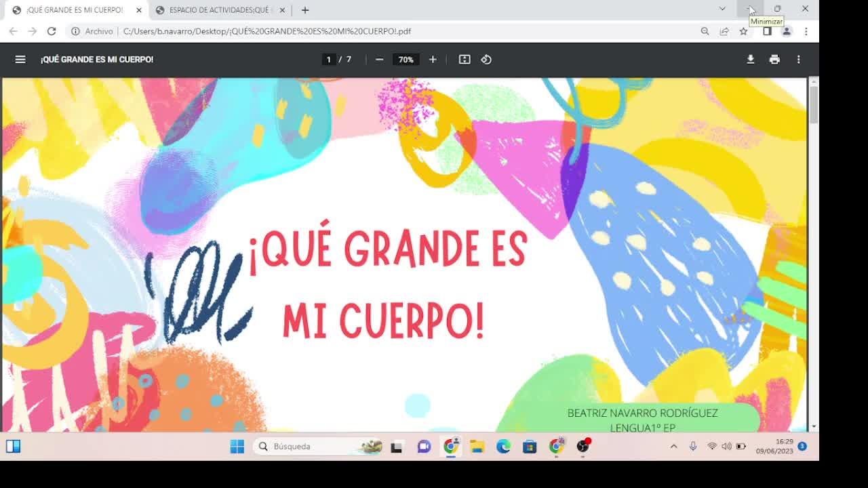Viewport: 868px width, 488px height.
Task: Open Chrome's zoom magnifier in address bar
Action: [x=705, y=31]
